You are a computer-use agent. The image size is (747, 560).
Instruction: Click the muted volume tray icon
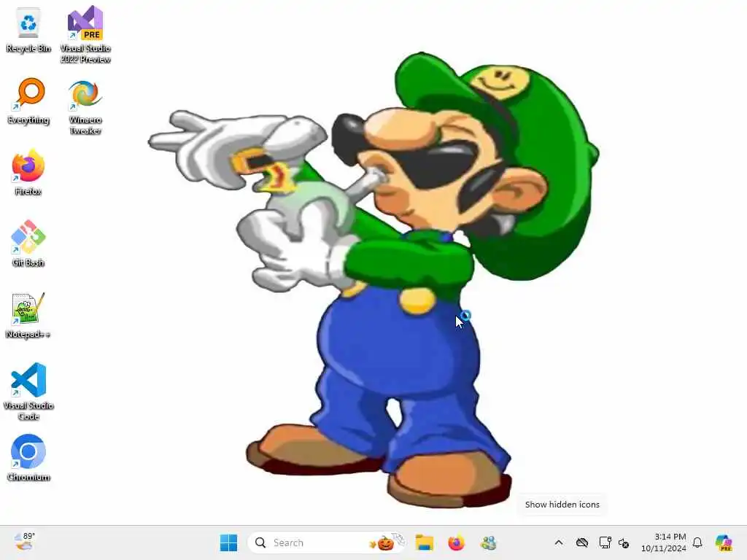coord(624,542)
